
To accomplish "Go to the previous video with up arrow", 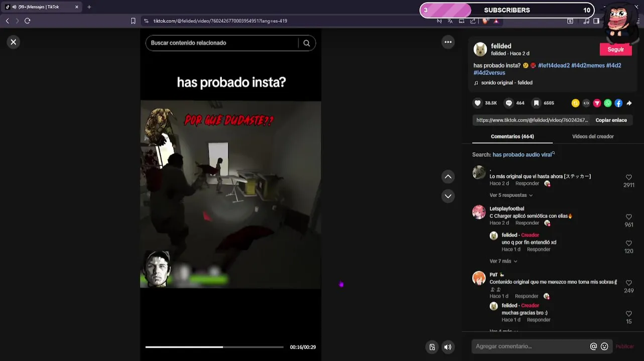I will tap(448, 176).
